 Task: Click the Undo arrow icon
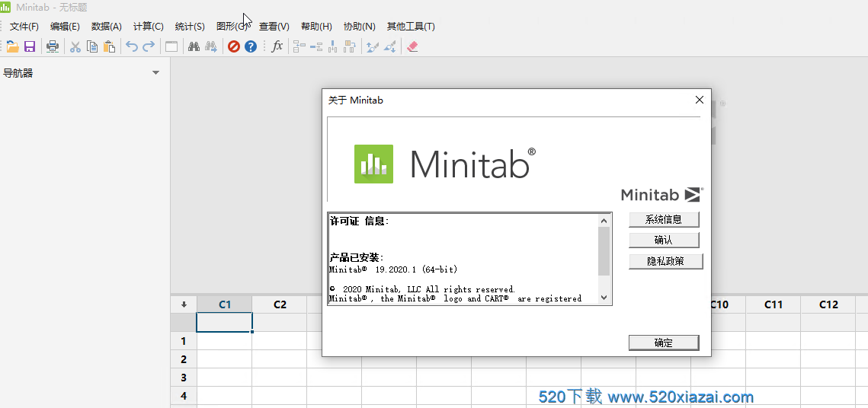point(132,46)
